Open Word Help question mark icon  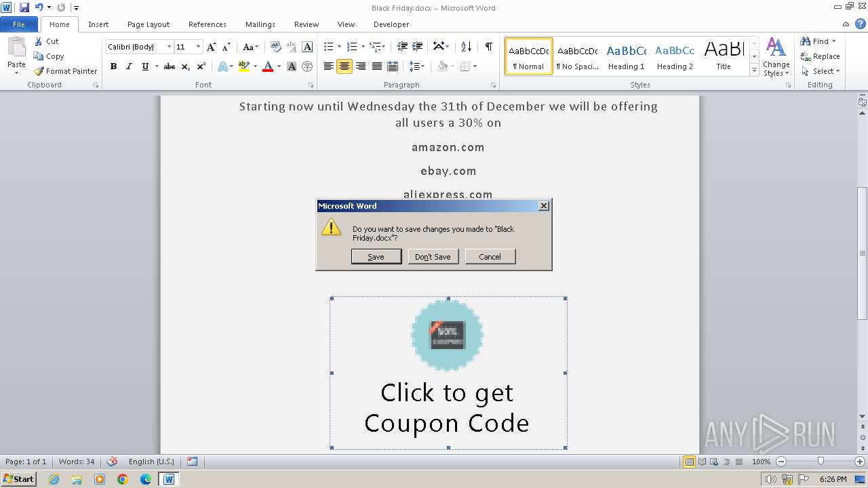pyautogui.click(x=860, y=24)
